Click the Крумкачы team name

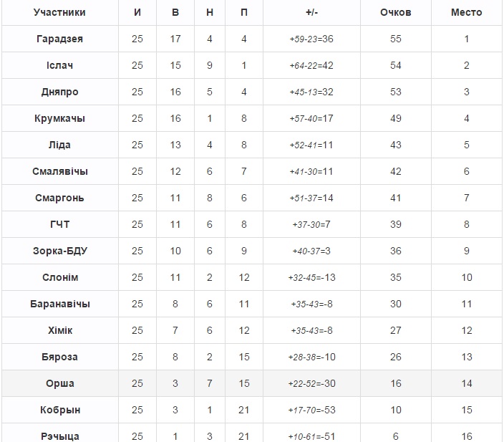[59, 118]
